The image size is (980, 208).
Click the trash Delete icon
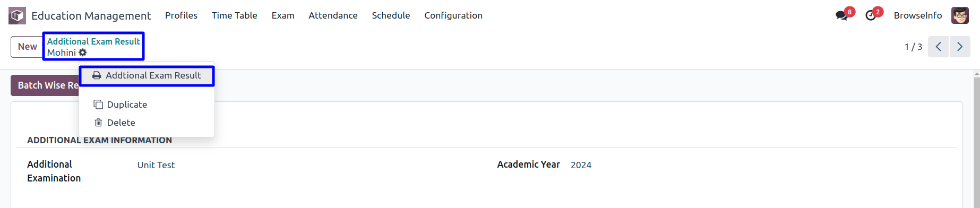(98, 123)
